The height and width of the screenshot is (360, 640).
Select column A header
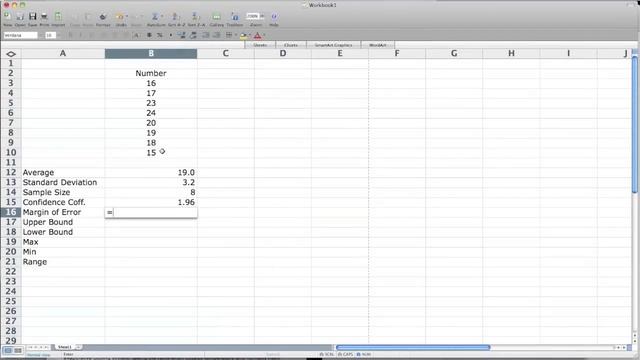[63, 53]
